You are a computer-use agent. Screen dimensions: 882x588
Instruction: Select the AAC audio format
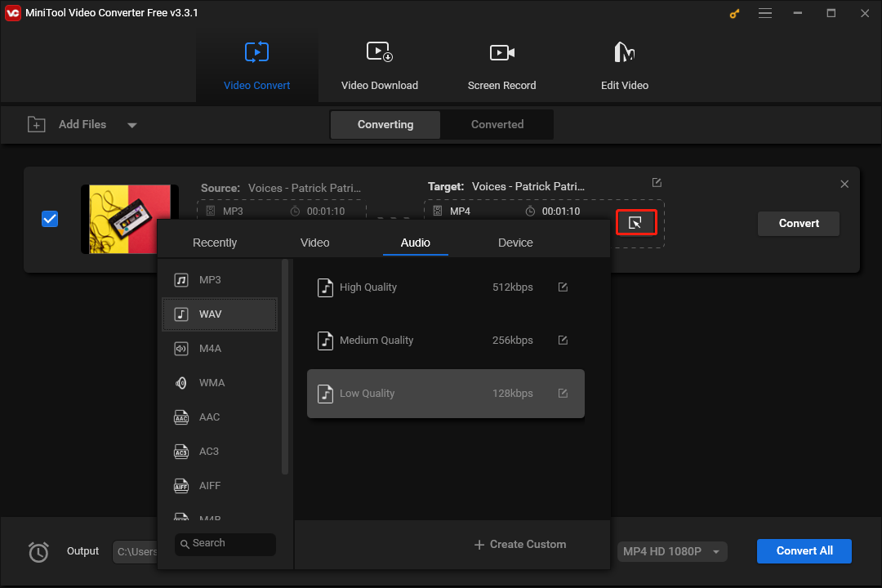tap(208, 416)
